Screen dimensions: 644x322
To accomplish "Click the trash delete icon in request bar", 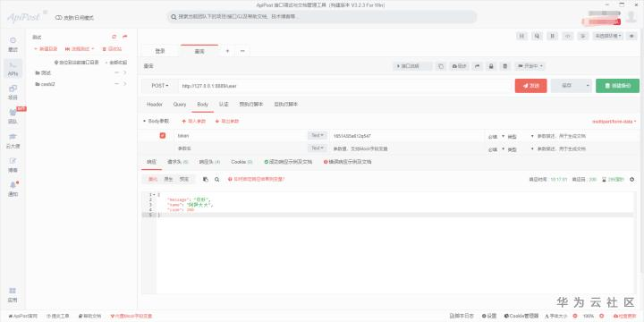I will (505, 66).
